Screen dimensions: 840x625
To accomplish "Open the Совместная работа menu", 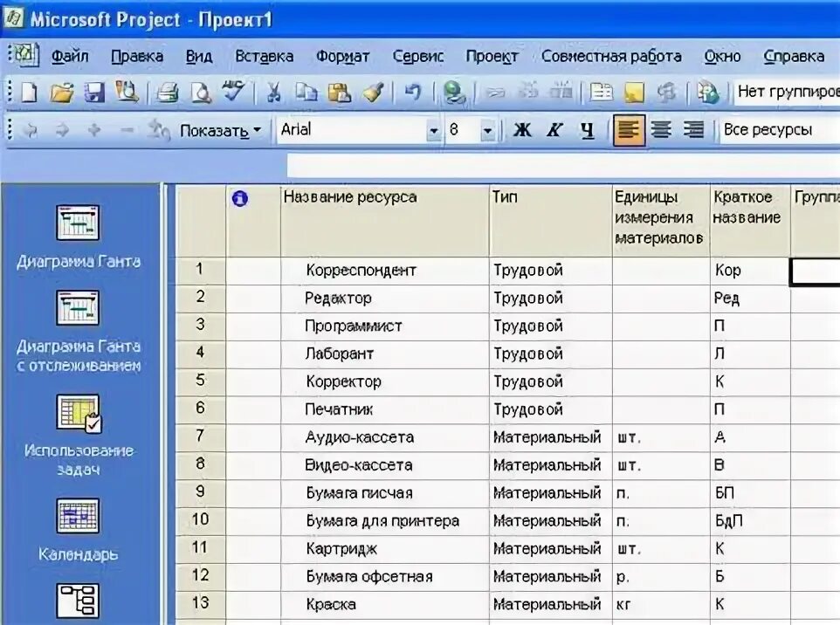I will point(611,56).
